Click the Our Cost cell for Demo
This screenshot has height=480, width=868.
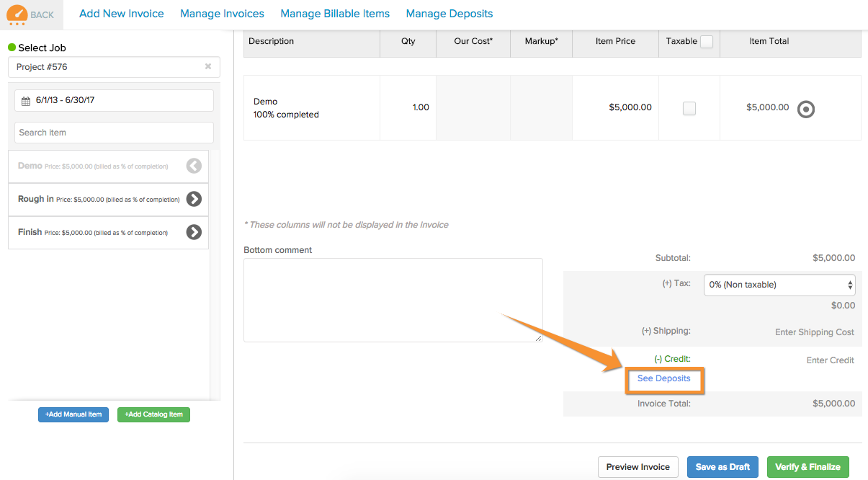[x=473, y=107]
